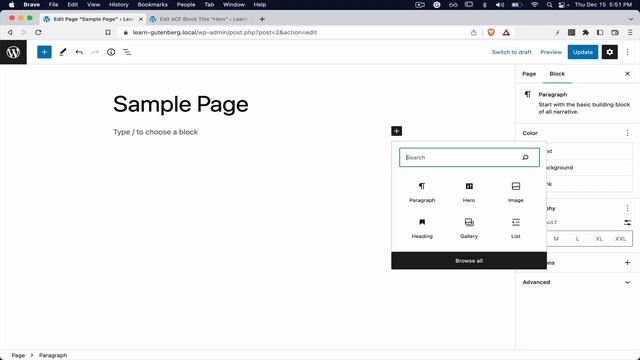Image resolution: width=640 pixels, height=360 pixels.
Task: Go back in browser history
Action: [10, 32]
